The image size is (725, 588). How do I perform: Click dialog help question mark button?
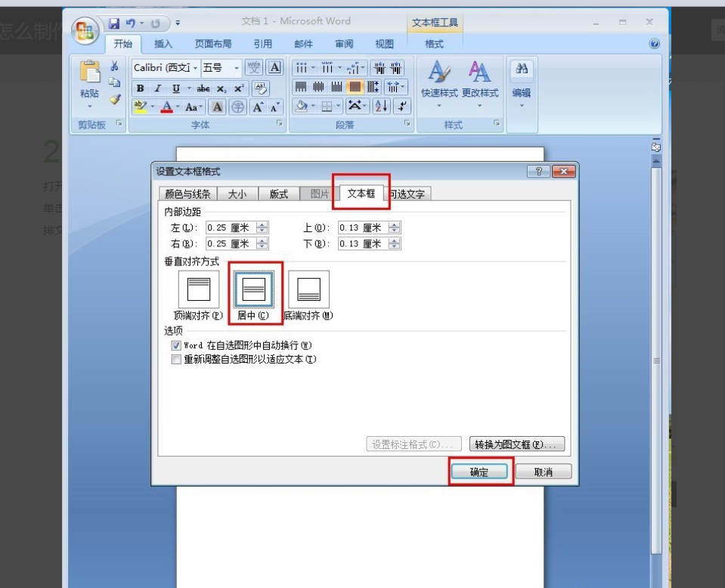point(539,172)
